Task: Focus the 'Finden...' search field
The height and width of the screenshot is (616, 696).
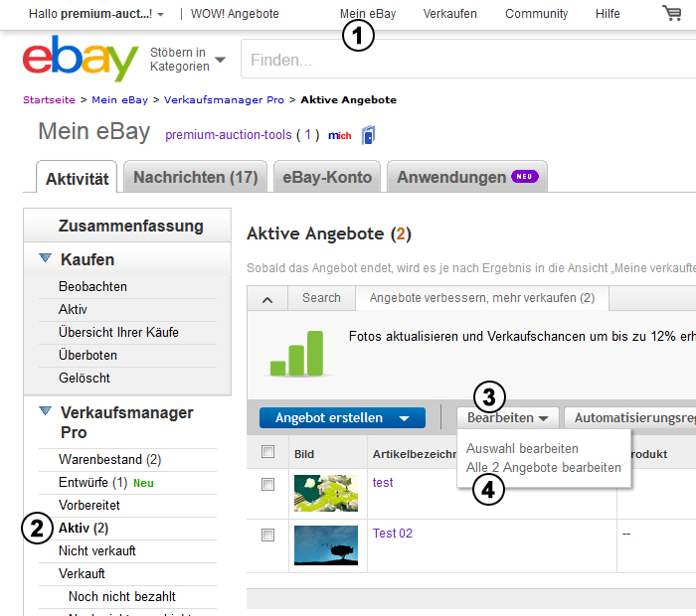Action: point(468,59)
